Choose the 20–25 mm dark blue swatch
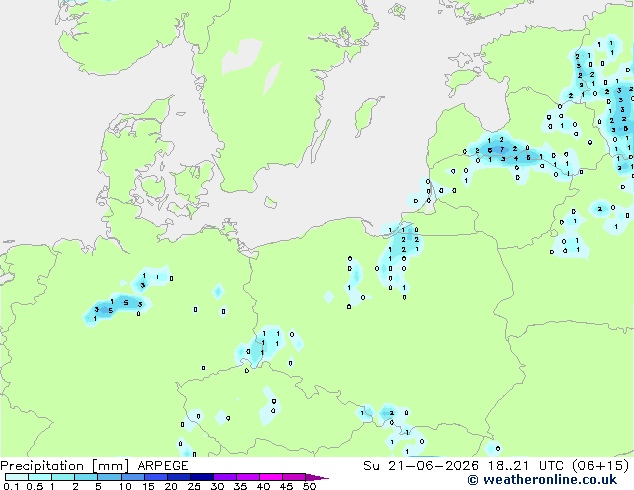Image resolution: width=634 pixels, height=490 pixels. (178, 477)
